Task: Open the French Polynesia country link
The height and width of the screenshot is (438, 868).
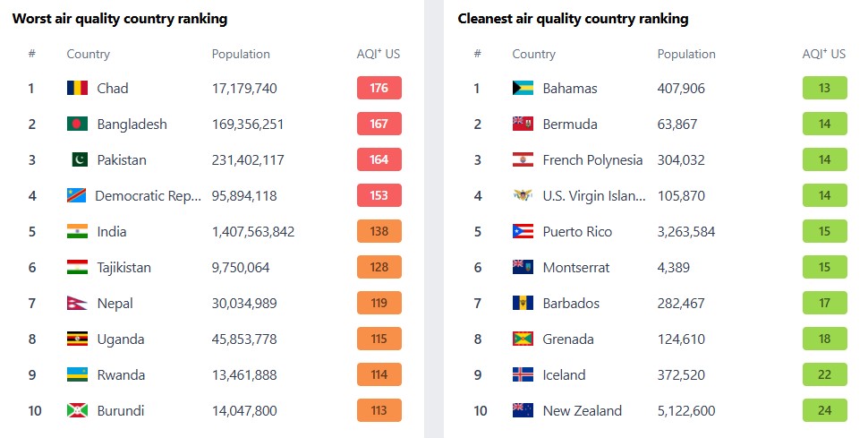Action: coord(593,160)
